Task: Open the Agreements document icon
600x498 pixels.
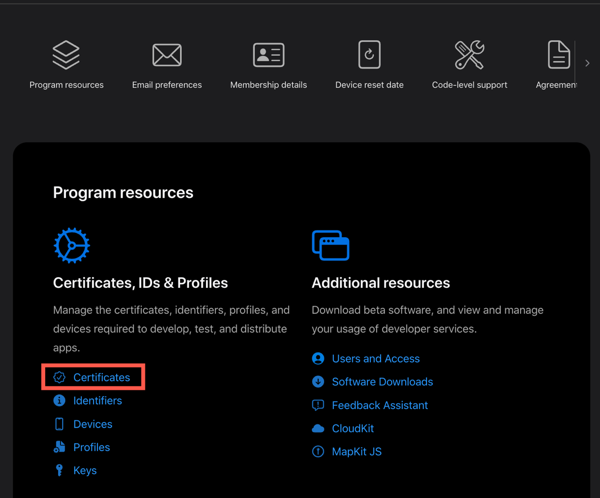Action: click(x=559, y=54)
